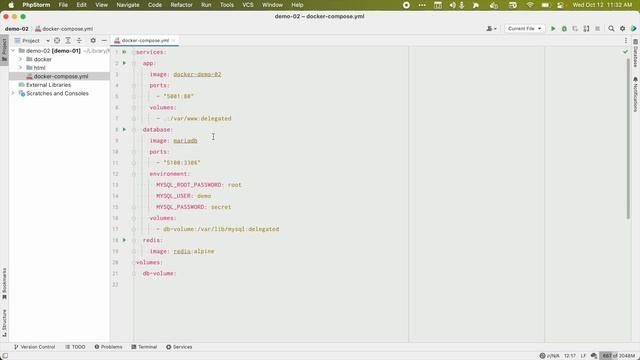Fold the top-level volumes block on line 20
The height and width of the screenshot is (360, 640).
(x=133, y=262)
